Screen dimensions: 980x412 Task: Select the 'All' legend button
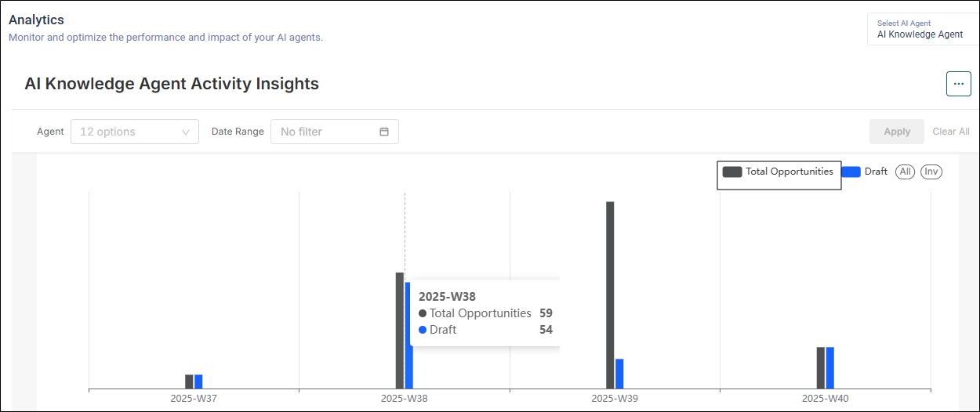(x=905, y=172)
